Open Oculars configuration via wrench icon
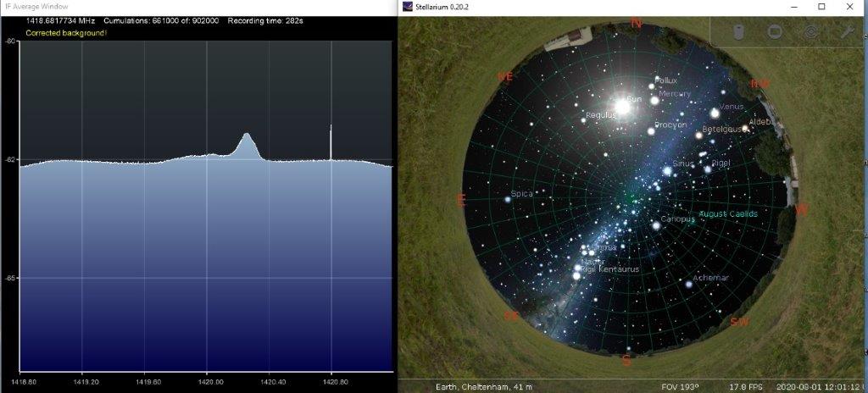 pos(846,31)
